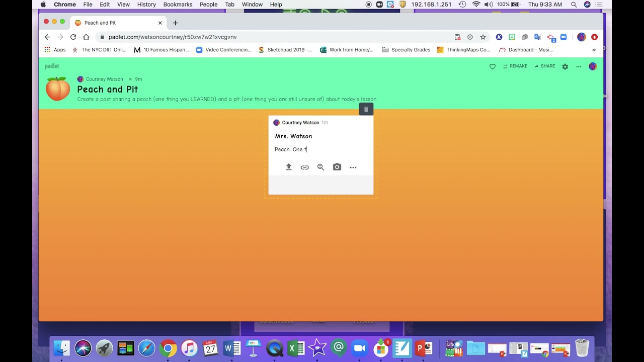Open the Kami K extension
Screen dimensions: 644x362
(499, 37)
